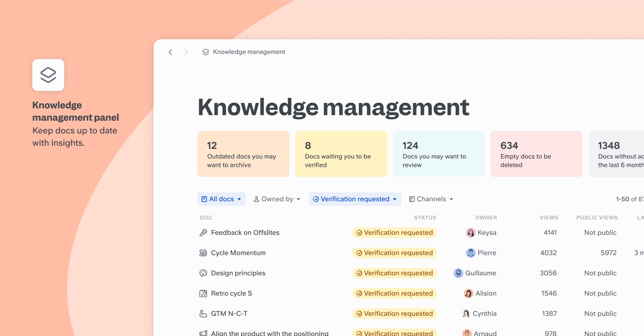Viewport: 644px width, 336px height.
Task: Click Verification requested badge for Design principles
Action: [395, 273]
